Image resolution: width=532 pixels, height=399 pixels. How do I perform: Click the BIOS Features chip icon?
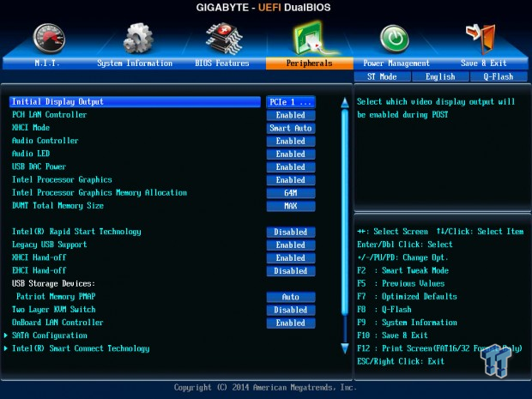[224, 39]
